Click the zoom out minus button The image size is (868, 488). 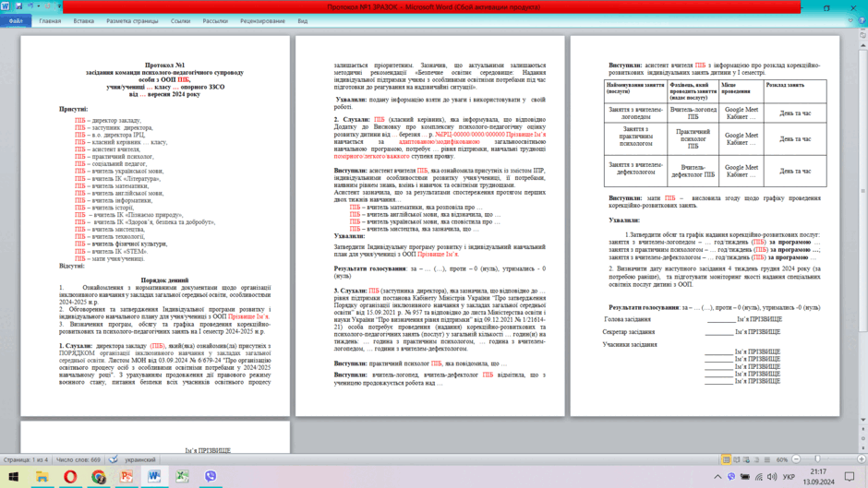click(x=796, y=459)
